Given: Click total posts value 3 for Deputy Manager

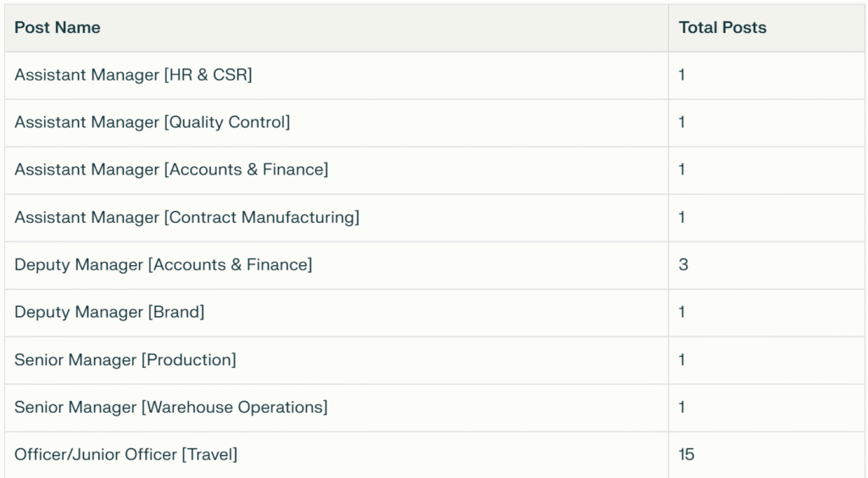Looking at the screenshot, I should pyautogui.click(x=683, y=264).
